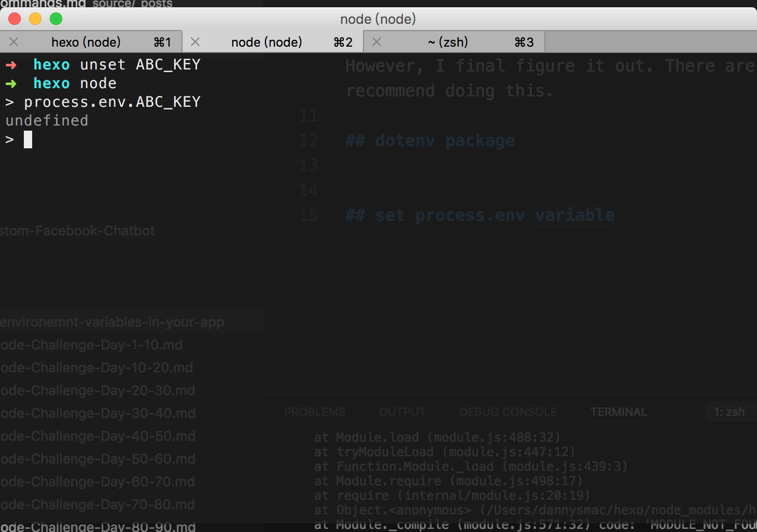
Task: Open ode-Challenge-Day-30-40.md in the file explorer
Action: pyautogui.click(x=98, y=413)
